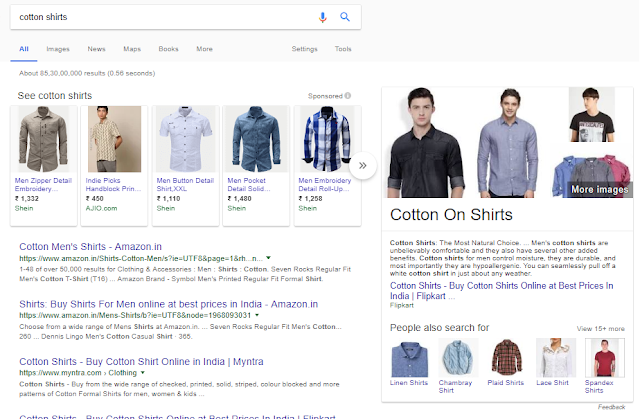
Task: Click the Men Pocket Detail Solid product title
Action: tap(249, 184)
